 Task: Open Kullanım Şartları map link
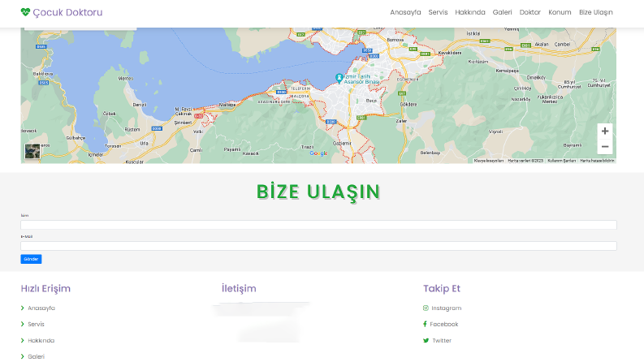561,161
